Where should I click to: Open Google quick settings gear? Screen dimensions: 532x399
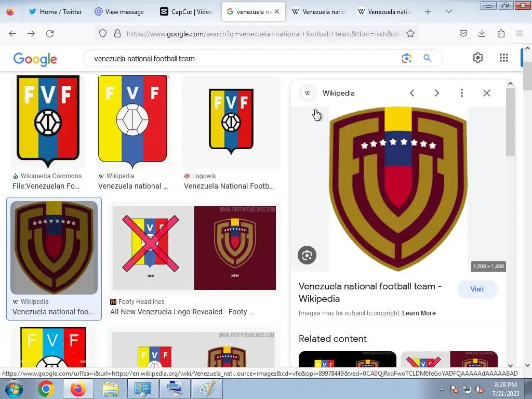[x=478, y=58]
